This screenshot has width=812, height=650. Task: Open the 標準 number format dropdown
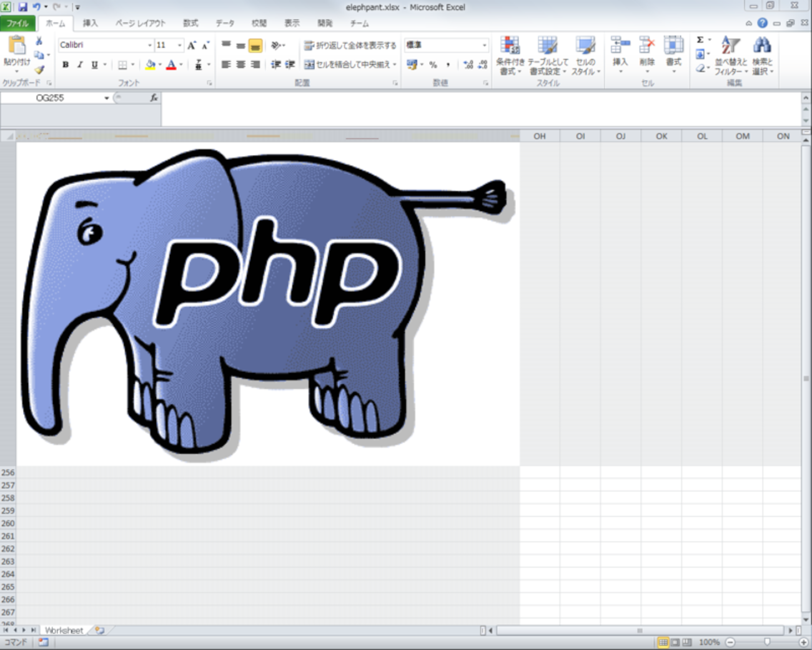(x=484, y=45)
